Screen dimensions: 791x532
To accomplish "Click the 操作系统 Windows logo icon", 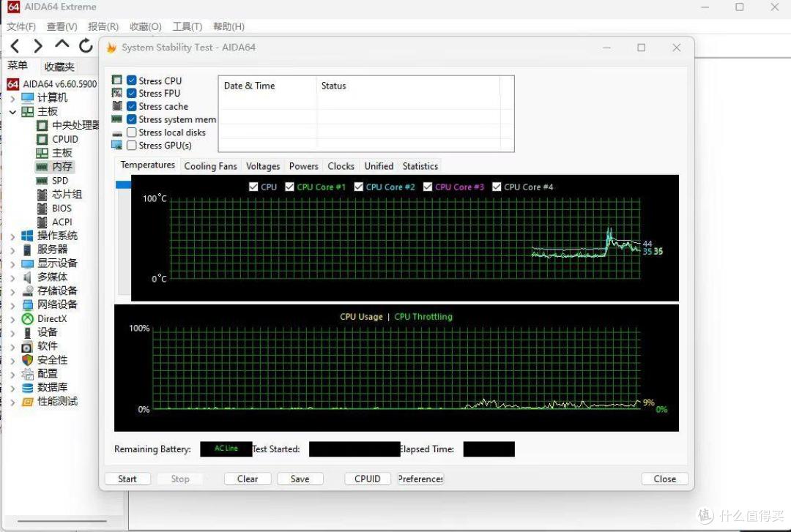I will coord(27,236).
